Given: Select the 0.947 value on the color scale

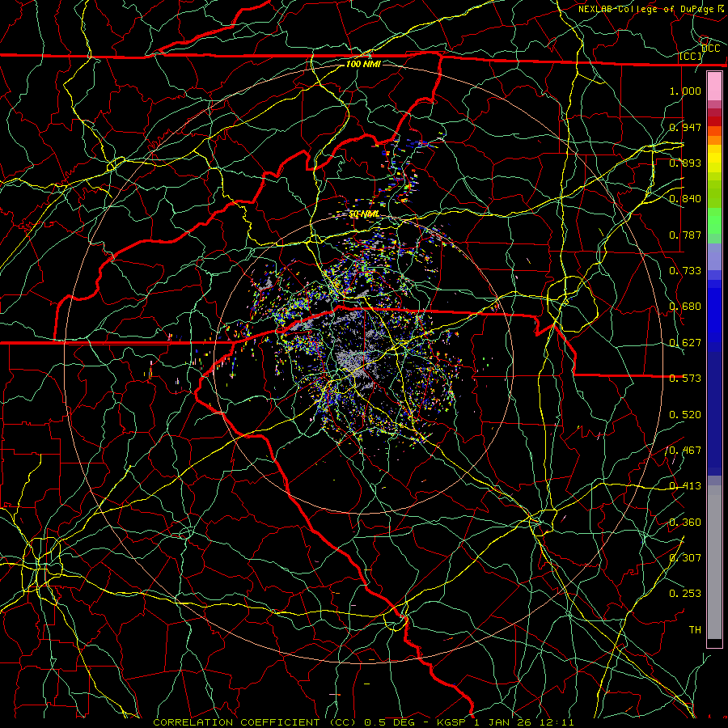Looking at the screenshot, I should coord(685,127).
